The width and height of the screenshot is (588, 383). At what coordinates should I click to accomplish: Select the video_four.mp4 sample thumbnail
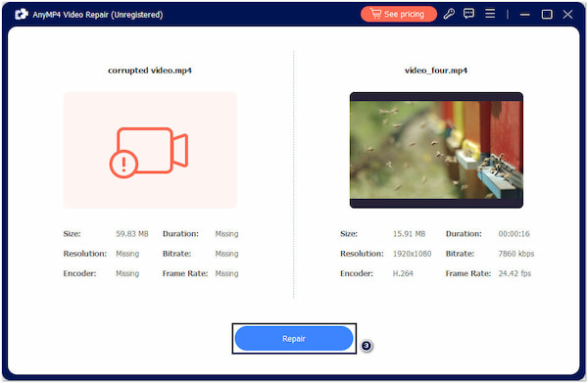click(436, 150)
